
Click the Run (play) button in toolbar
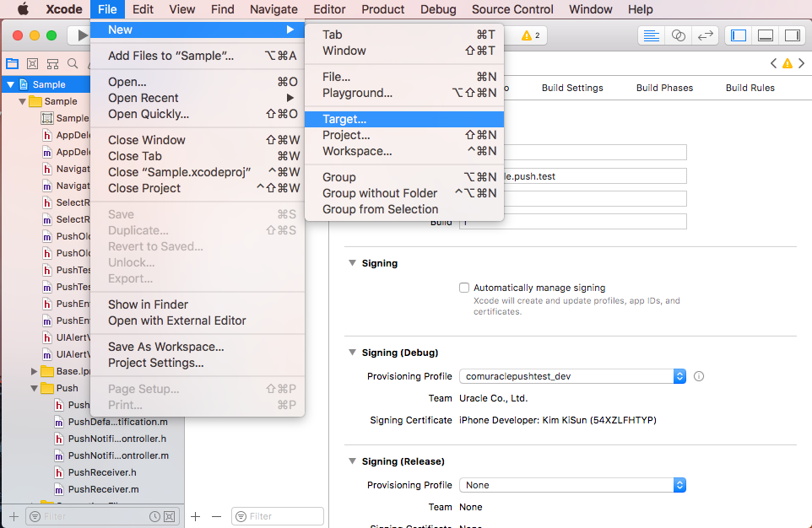[x=81, y=35]
